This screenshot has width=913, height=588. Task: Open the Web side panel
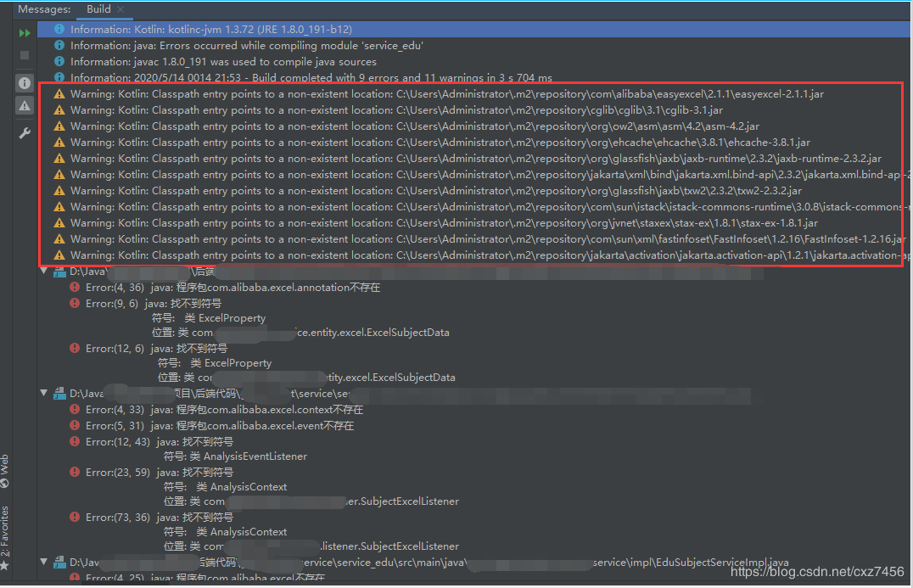coord(4,470)
